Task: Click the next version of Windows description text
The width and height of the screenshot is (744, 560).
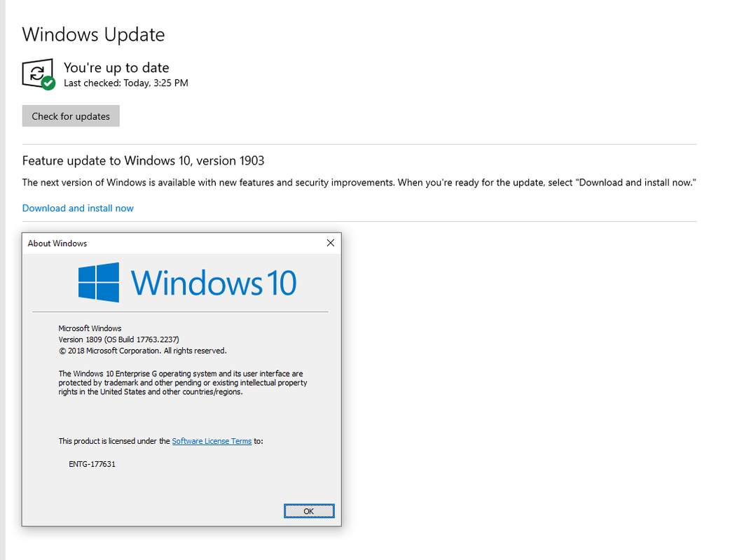Action: pyautogui.click(x=359, y=183)
